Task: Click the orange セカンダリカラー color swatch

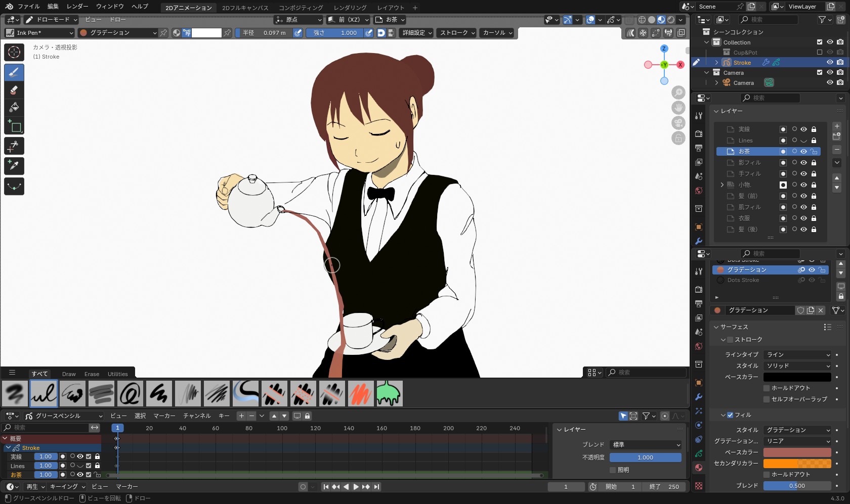Action: (x=797, y=463)
